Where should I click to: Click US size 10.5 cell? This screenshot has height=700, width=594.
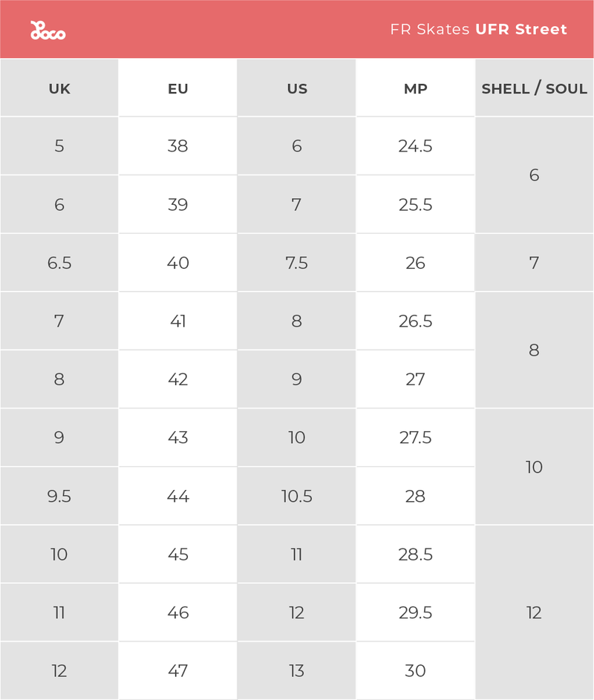pyautogui.click(x=297, y=496)
